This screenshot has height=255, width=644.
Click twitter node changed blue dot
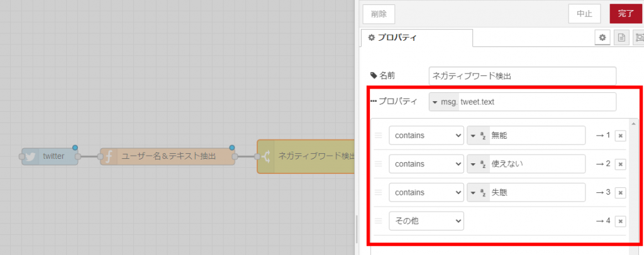point(75,148)
